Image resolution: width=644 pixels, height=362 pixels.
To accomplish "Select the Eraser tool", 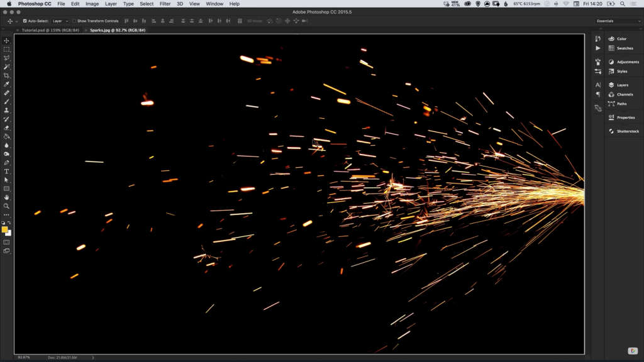I will tap(6, 128).
